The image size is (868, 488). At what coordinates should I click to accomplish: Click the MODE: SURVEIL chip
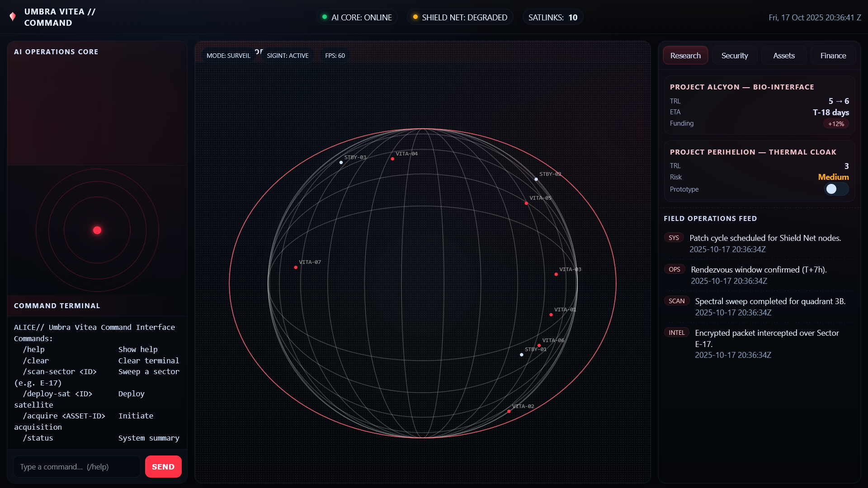[x=228, y=56]
